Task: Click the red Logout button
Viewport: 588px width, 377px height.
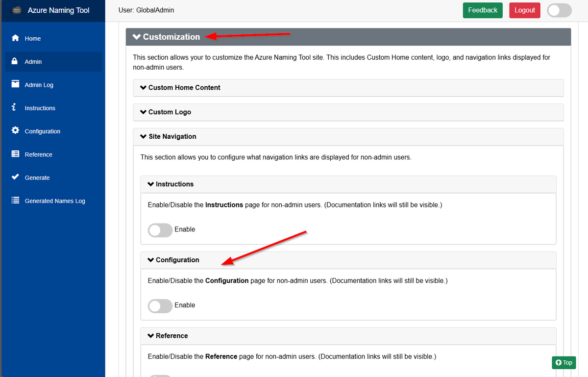Action: pos(525,10)
